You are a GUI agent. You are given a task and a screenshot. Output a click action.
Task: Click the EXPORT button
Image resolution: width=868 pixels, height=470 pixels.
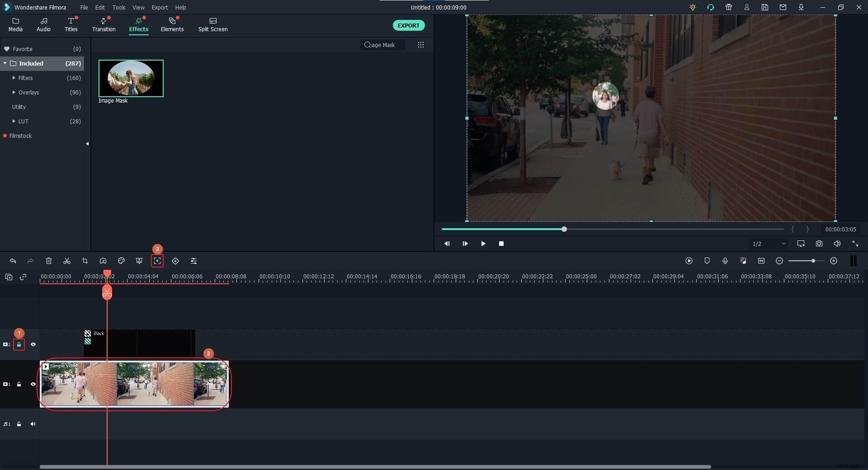click(408, 25)
